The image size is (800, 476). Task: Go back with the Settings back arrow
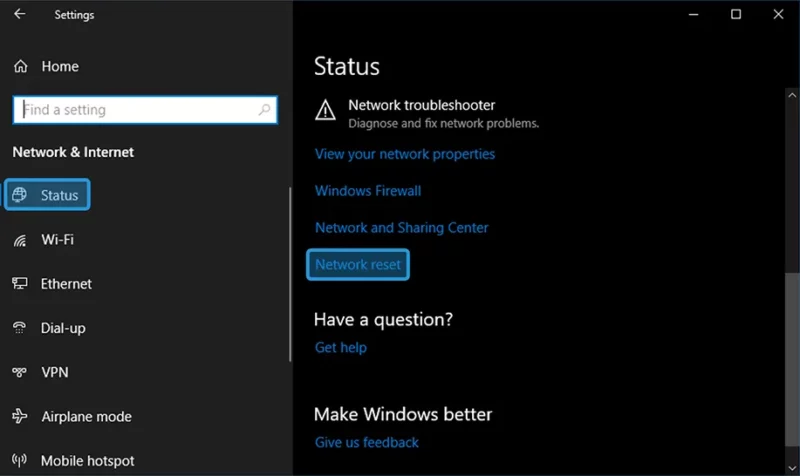click(19, 14)
